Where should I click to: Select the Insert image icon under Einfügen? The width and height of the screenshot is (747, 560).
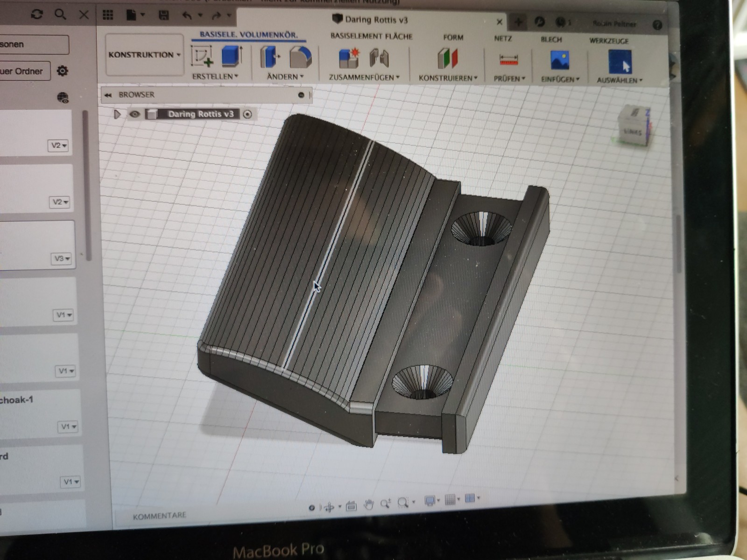point(559,61)
